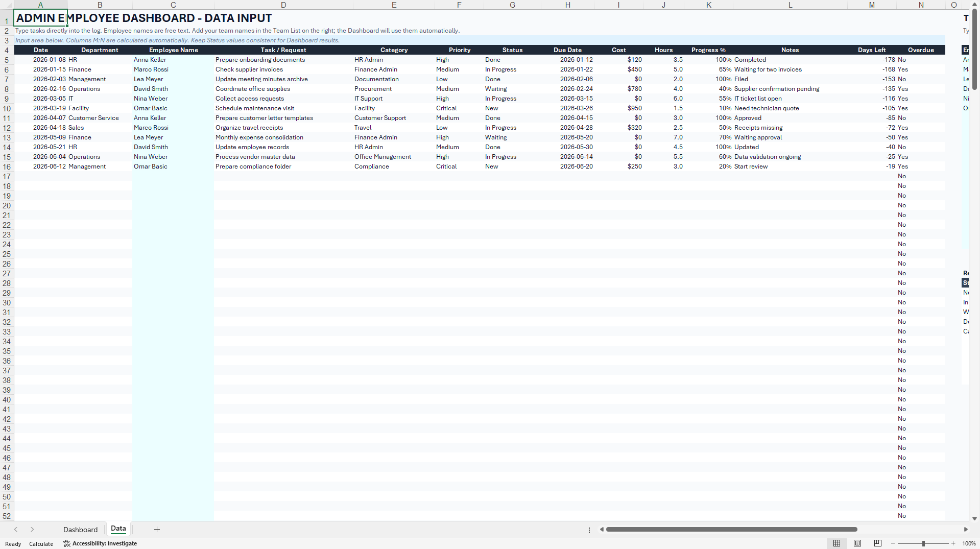Click the vertical scrollbar thumb
Image resolution: width=980 pixels, height=549 pixels.
974,49
